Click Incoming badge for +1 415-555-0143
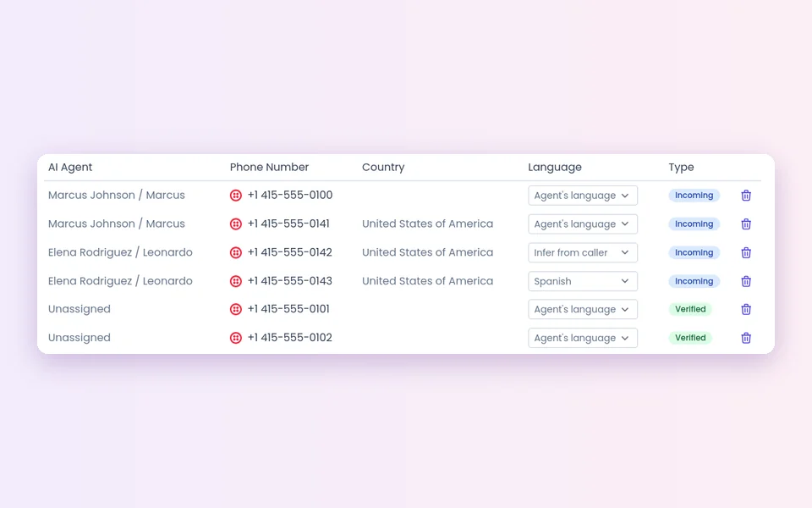812x508 pixels. (x=694, y=281)
